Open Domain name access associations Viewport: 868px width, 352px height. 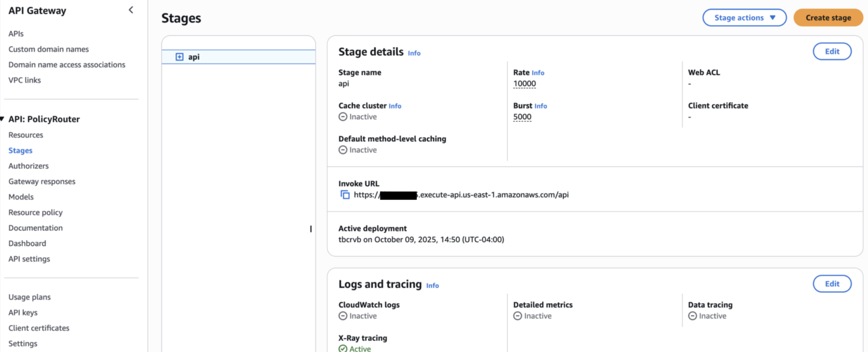(x=67, y=65)
